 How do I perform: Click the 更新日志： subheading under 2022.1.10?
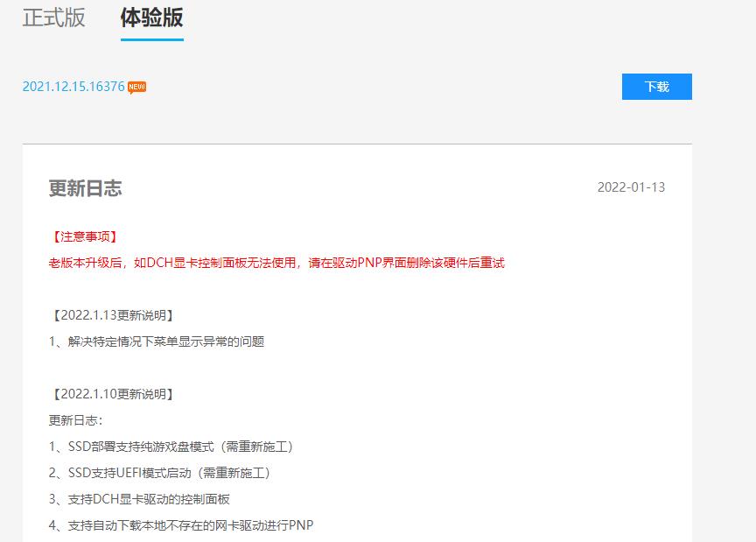point(76,420)
